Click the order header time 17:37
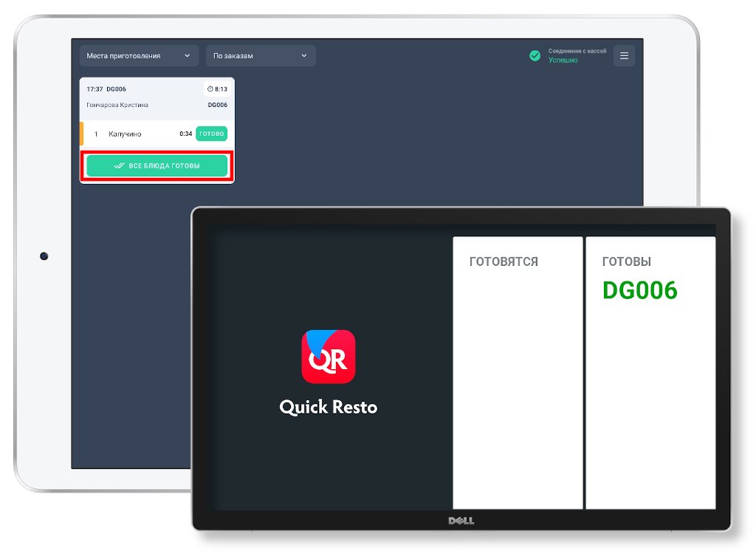This screenshot has height=556, width=756. click(x=94, y=89)
